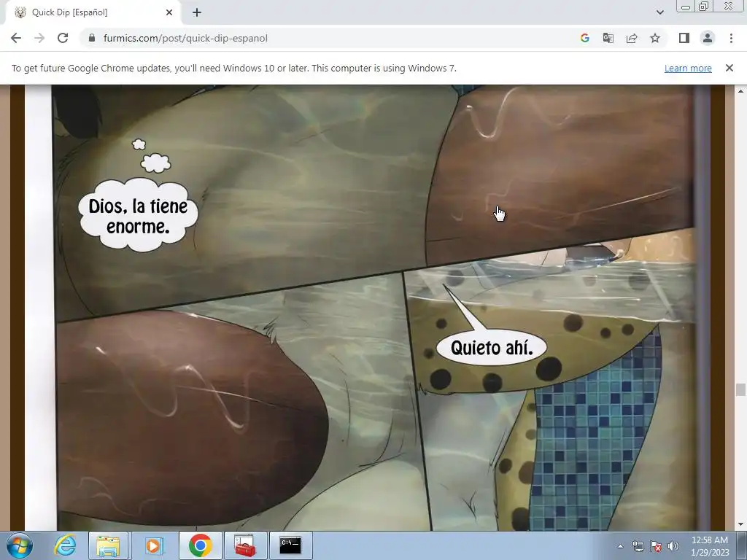
Task: Click the taskbar clock showing 12:58 AM
Action: 710,546
